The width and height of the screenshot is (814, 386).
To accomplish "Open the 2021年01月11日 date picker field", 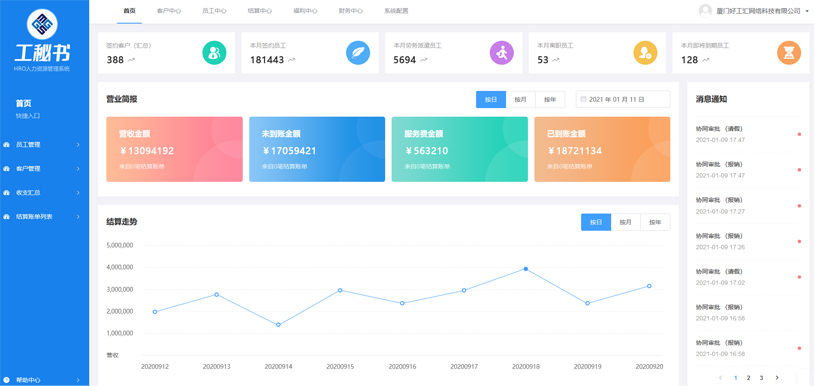I will [623, 99].
